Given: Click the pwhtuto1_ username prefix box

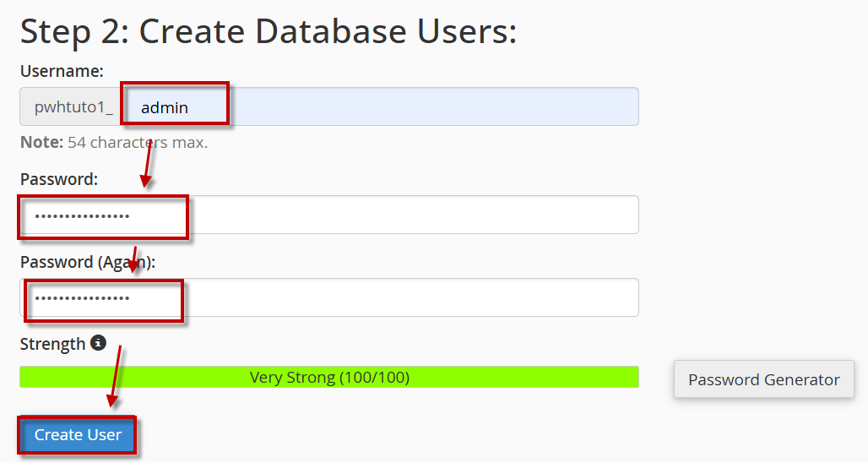Looking at the screenshot, I should pyautogui.click(x=73, y=107).
